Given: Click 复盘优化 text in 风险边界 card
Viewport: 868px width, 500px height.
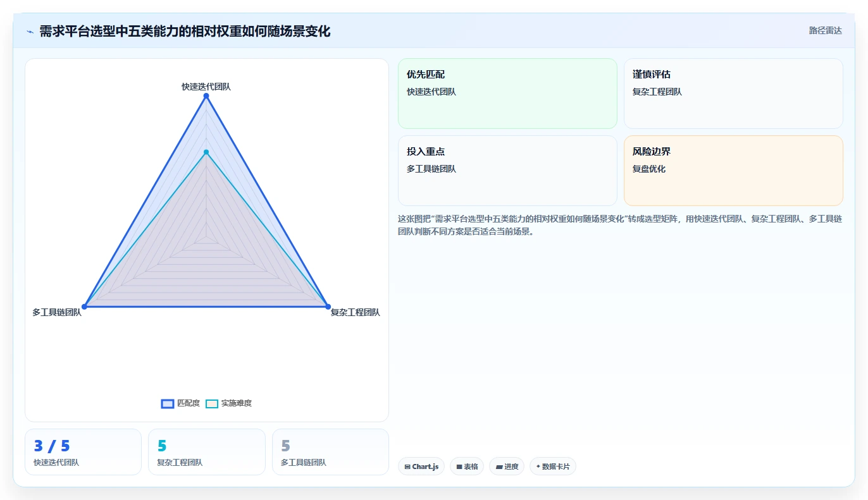Looking at the screenshot, I should 649,169.
